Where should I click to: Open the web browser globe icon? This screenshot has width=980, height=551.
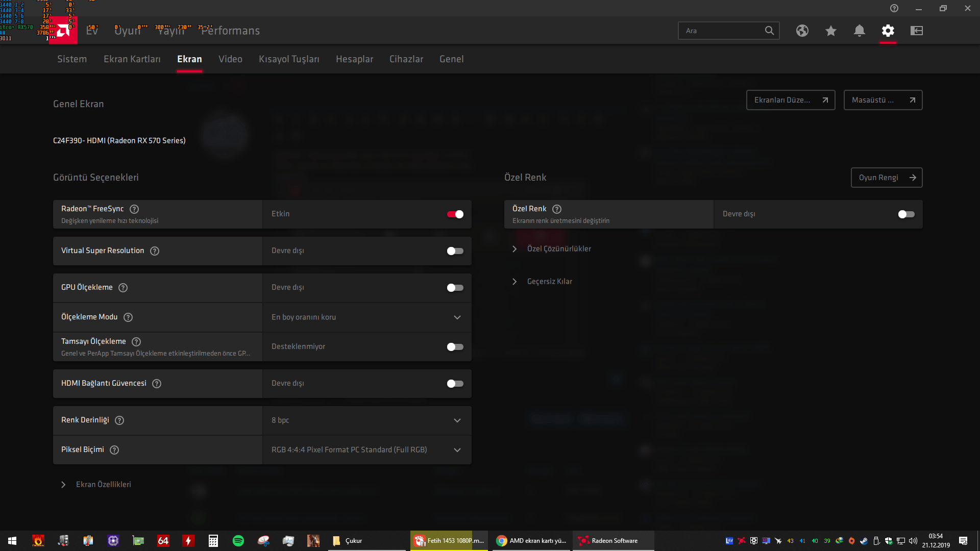pyautogui.click(x=802, y=31)
